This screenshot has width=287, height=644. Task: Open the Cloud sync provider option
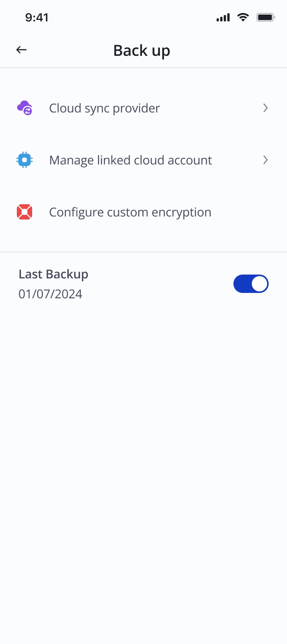click(x=104, y=108)
